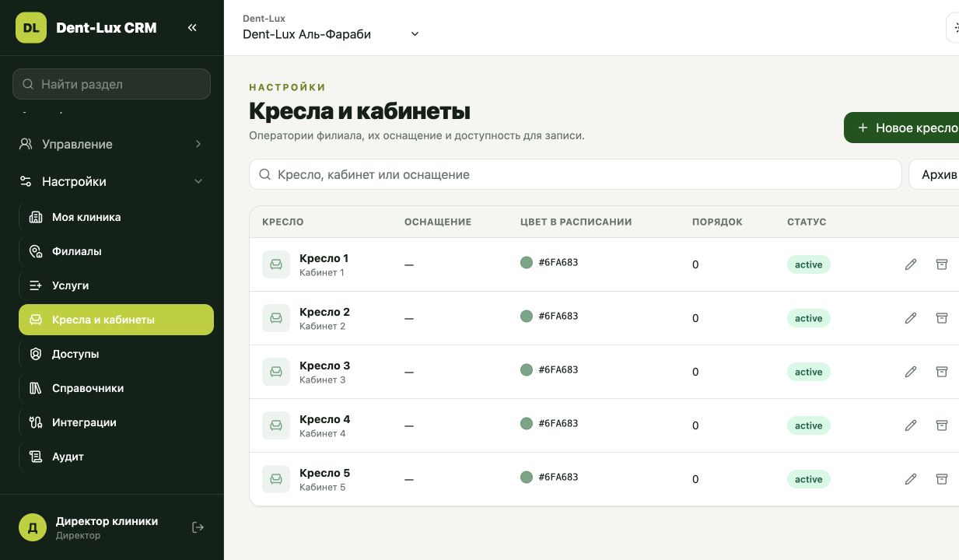Collapse the Настройки section
The image size is (959, 560).
click(112, 181)
